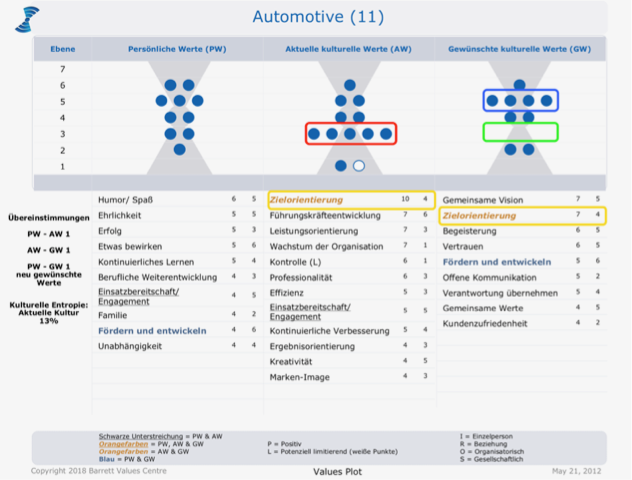Click the Ebene column header
This screenshot has height=480, width=632.
coord(62,48)
